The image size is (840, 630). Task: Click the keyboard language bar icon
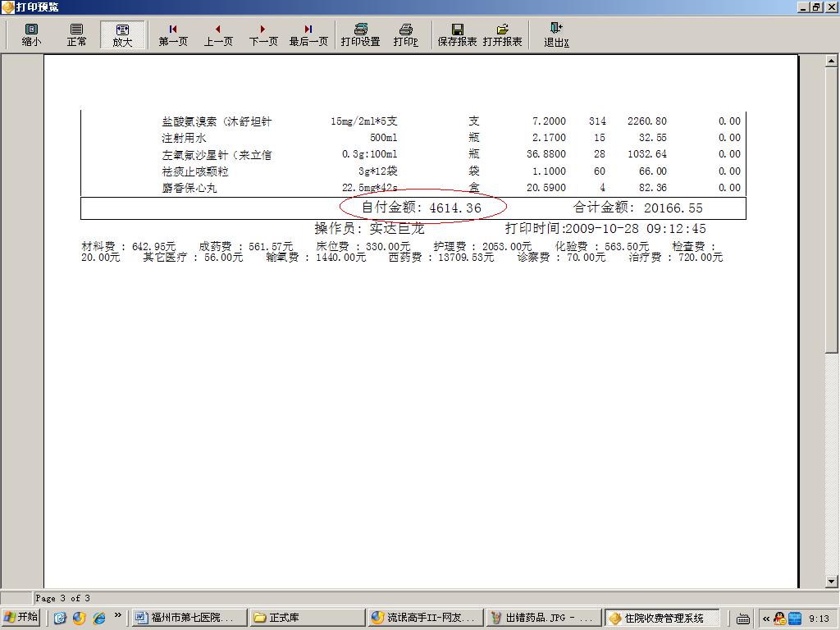[743, 619]
